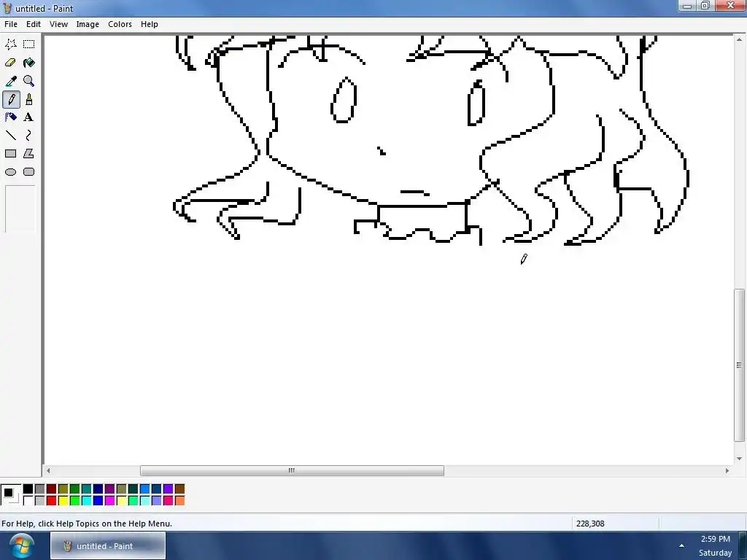Pick the cyan color swatch
The height and width of the screenshot is (560, 747).
pyautogui.click(x=87, y=500)
